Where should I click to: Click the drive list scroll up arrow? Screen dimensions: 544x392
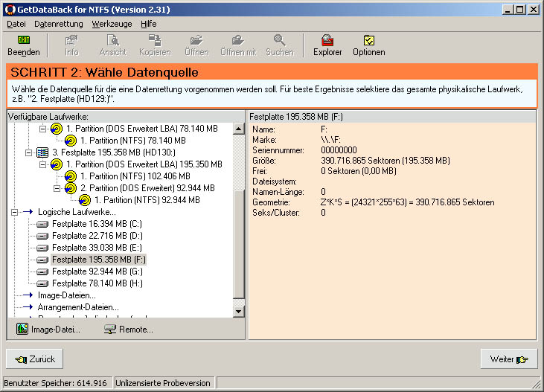pyautogui.click(x=239, y=129)
